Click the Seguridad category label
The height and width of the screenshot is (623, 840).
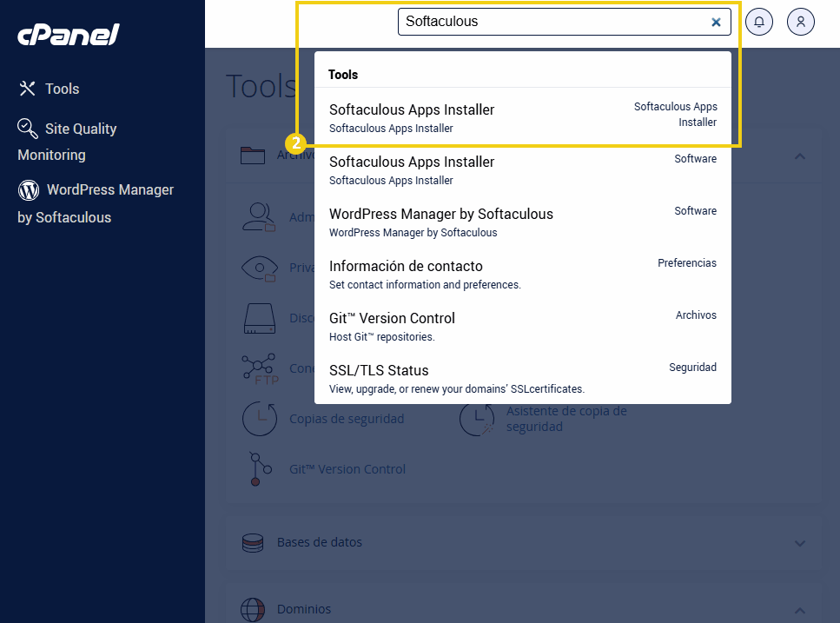click(692, 368)
